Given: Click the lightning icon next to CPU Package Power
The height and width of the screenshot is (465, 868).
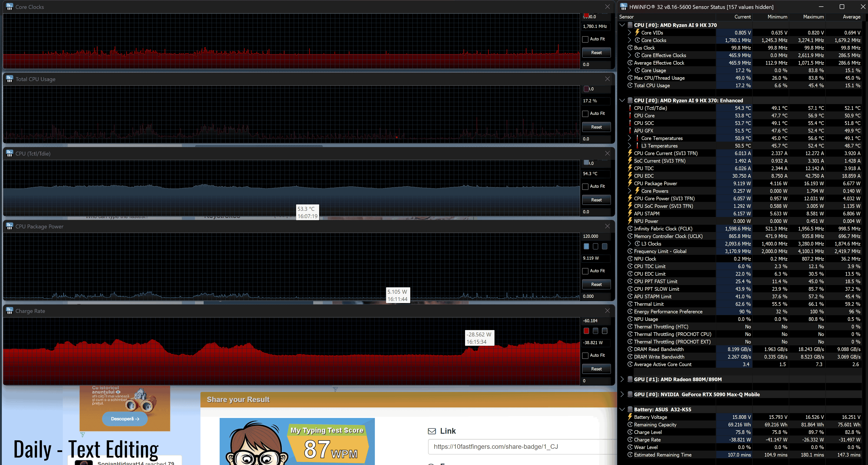Looking at the screenshot, I should 630,183.
